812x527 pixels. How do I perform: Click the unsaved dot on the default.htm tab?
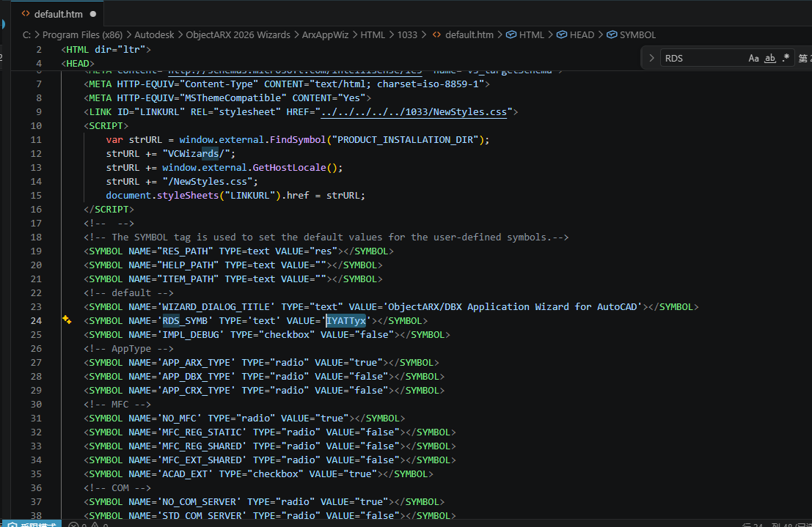[93, 14]
